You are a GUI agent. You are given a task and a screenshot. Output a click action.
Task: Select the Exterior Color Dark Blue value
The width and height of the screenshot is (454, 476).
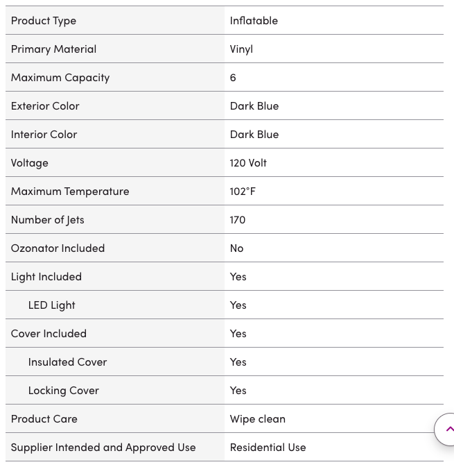(x=254, y=106)
